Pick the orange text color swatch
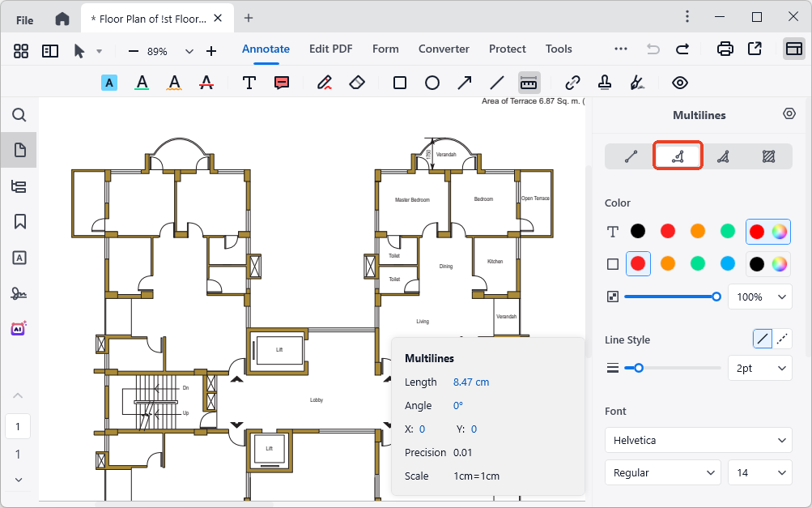 [698, 232]
